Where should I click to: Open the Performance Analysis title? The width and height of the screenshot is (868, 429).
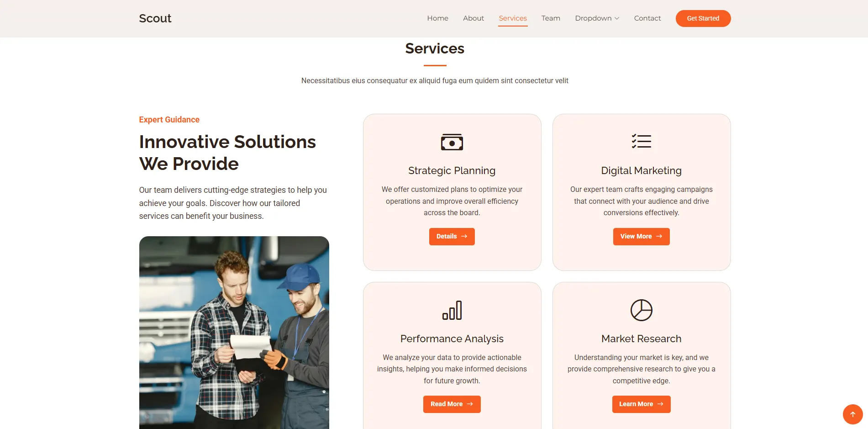pyautogui.click(x=452, y=339)
